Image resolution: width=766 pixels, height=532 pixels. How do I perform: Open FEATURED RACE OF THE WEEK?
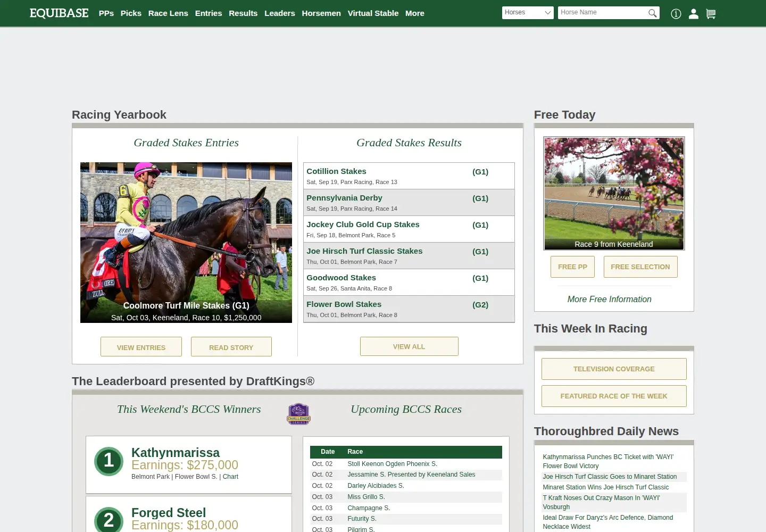click(x=614, y=396)
